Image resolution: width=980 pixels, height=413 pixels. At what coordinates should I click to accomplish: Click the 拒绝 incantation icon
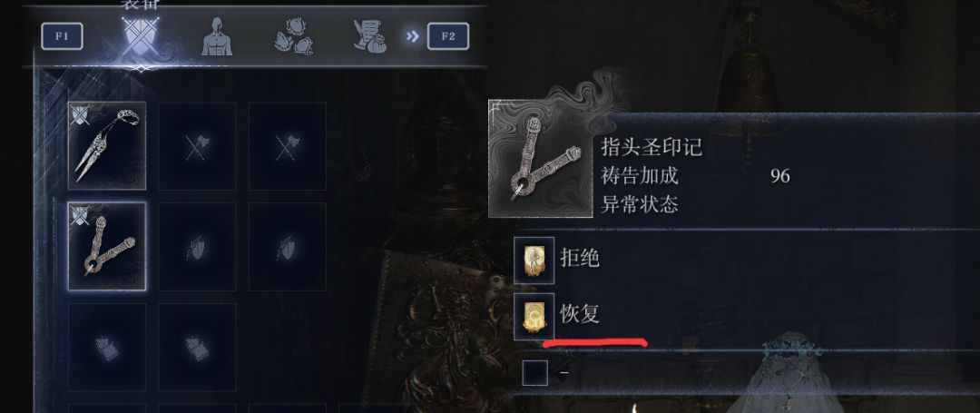(534, 260)
